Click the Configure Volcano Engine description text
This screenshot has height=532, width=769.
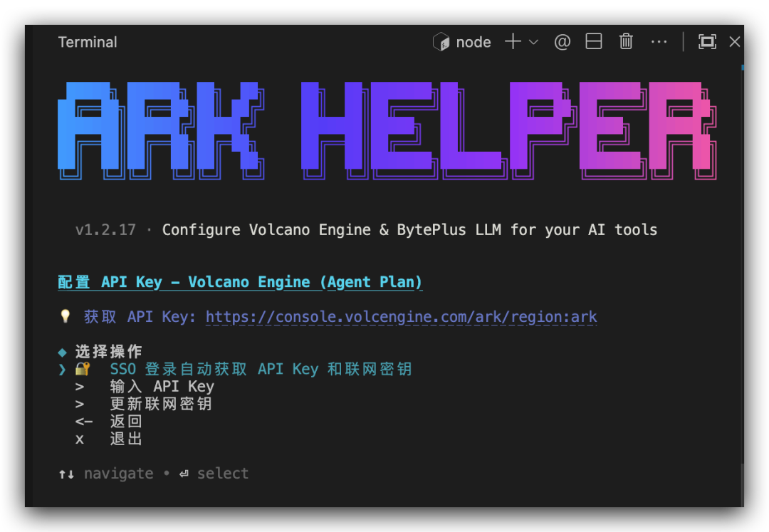(409, 230)
